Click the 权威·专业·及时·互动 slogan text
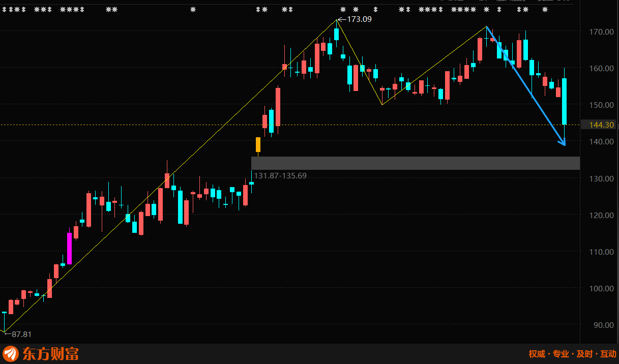The image size is (619, 364). click(x=572, y=354)
